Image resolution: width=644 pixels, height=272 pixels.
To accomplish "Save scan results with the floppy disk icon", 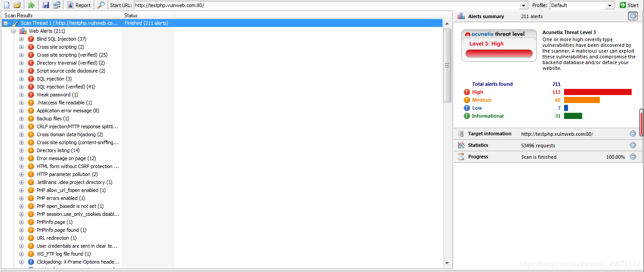I will click(x=46, y=5).
